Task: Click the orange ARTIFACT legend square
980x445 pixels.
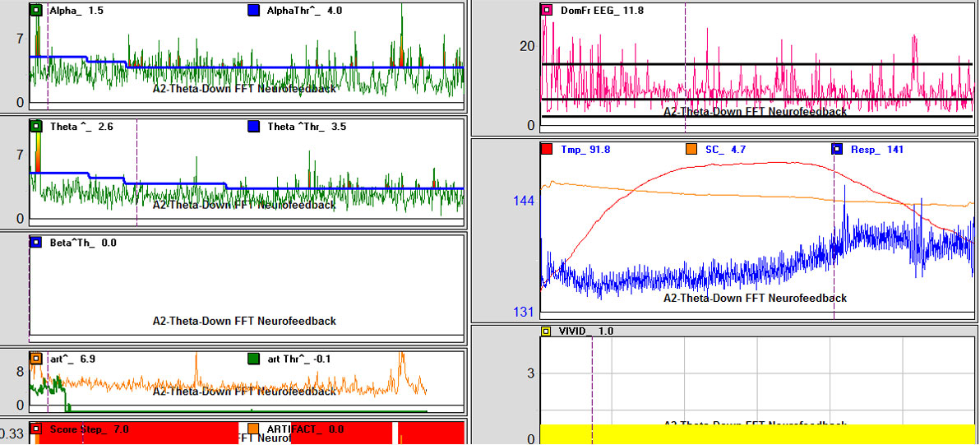Action: tap(253, 429)
